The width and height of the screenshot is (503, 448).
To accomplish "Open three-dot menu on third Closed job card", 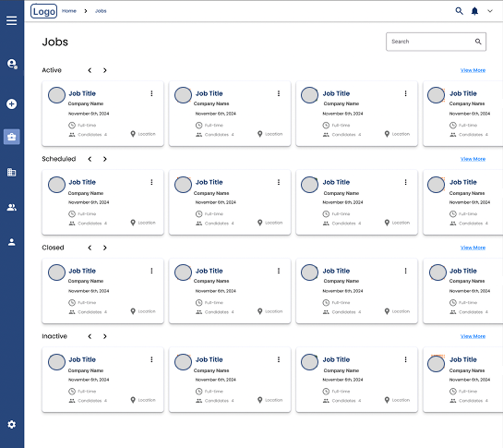I will 405,271.
